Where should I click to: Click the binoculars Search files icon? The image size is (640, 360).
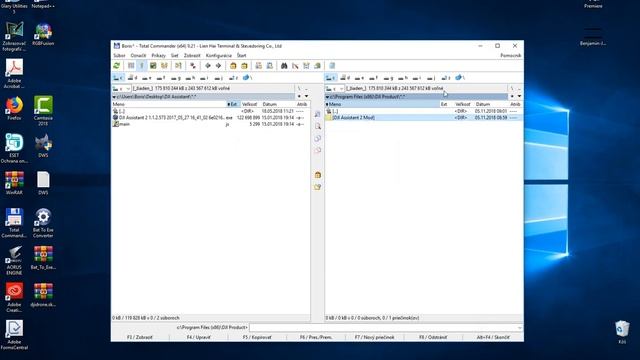(284, 66)
